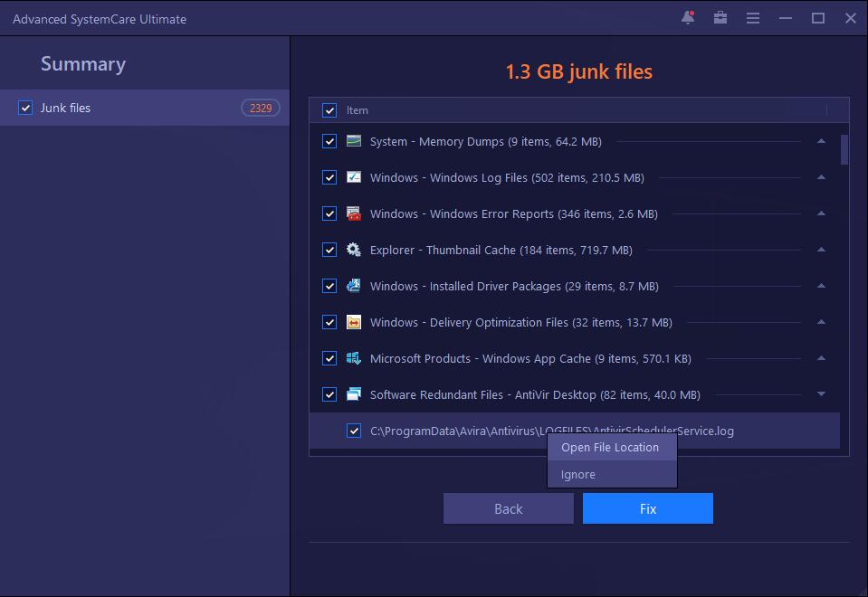The height and width of the screenshot is (597, 868).
Task: Expand Windows App Cache with its arrow
Action: point(822,358)
